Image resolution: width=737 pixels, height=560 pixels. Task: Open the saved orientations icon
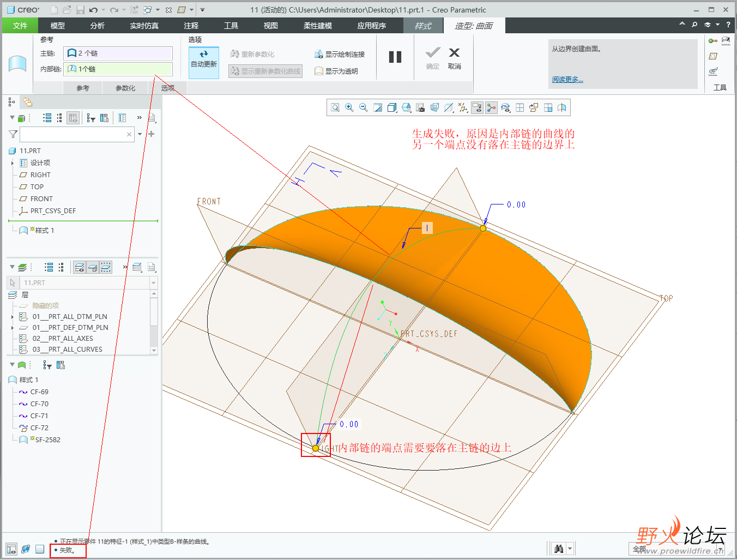pyautogui.click(x=406, y=108)
